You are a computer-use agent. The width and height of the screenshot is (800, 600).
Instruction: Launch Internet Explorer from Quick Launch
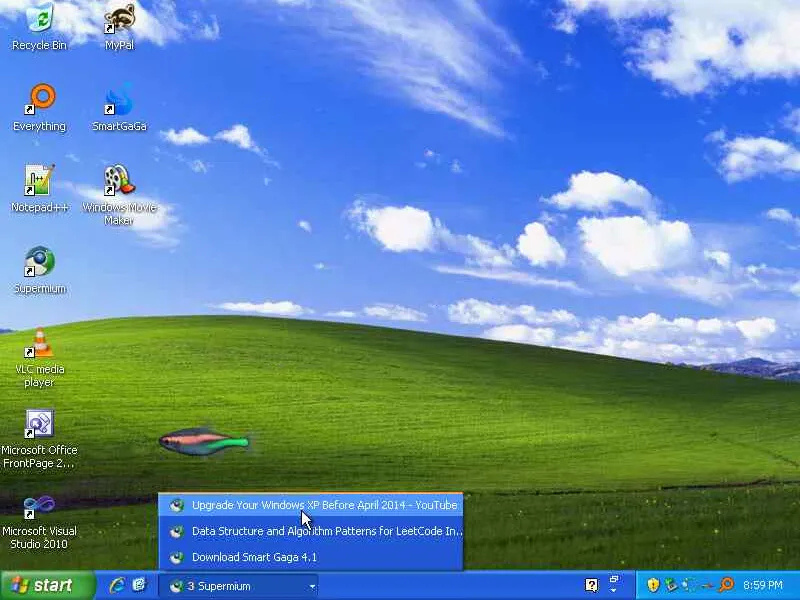tap(117, 585)
